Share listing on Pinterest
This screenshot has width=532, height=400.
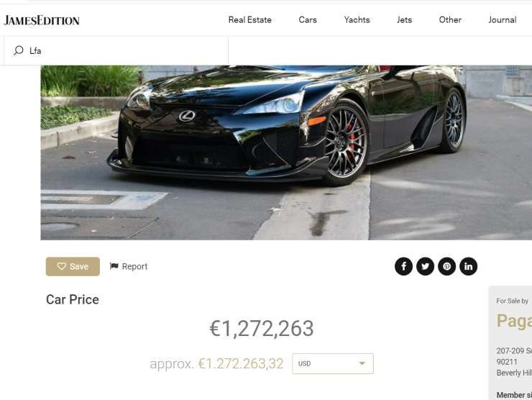click(447, 266)
